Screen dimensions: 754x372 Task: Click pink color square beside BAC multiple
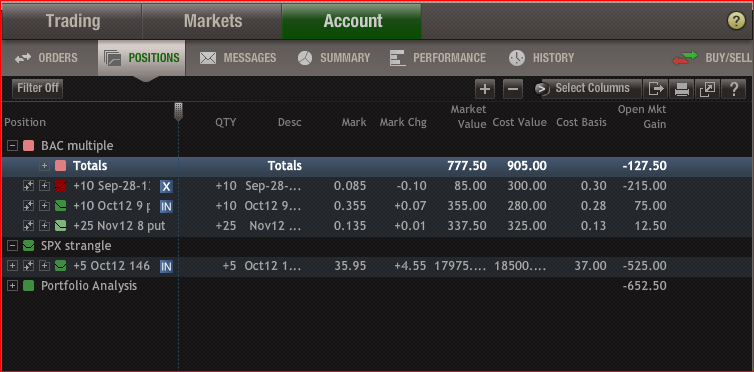click(28, 146)
